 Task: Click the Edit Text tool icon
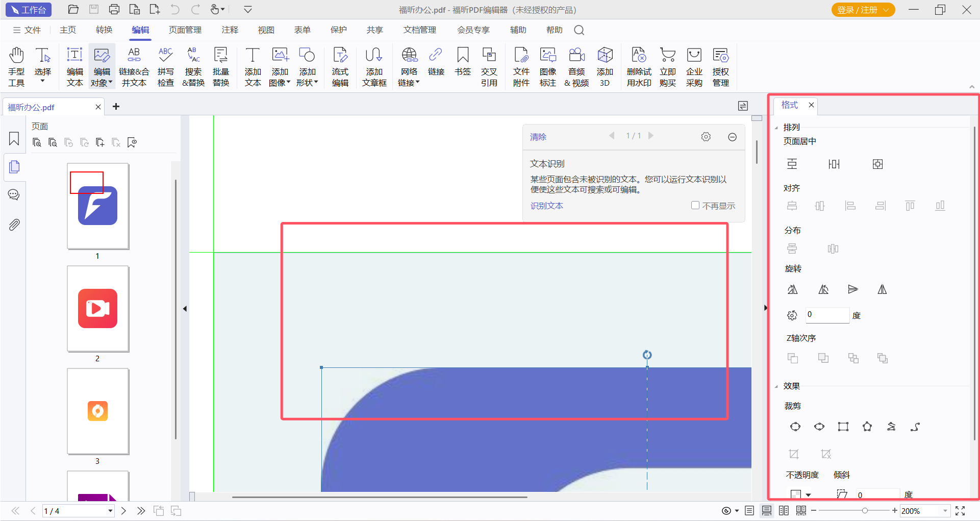click(74, 66)
